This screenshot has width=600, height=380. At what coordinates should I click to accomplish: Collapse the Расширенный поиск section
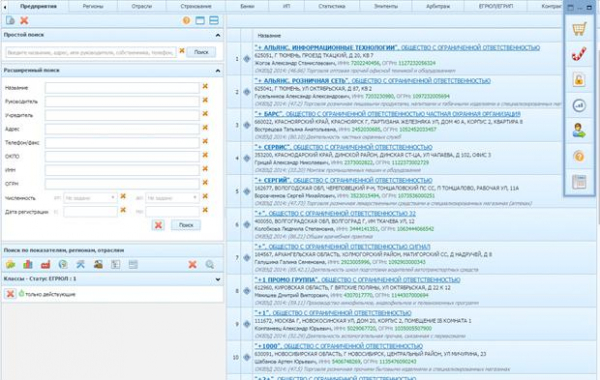click(x=218, y=71)
